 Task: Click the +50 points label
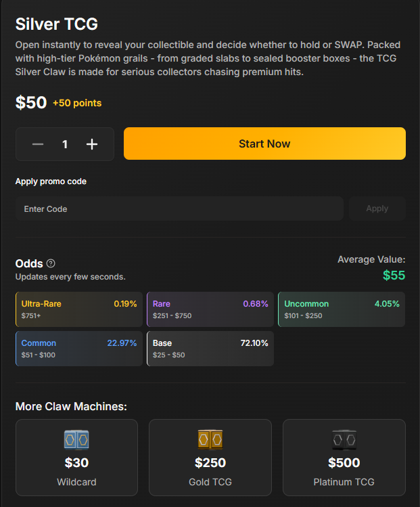pos(77,103)
